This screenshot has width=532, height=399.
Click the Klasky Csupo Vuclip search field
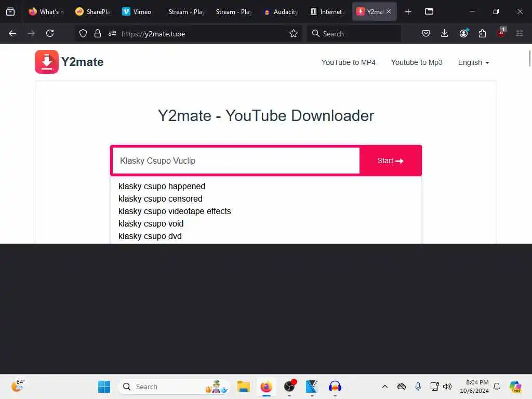point(236,161)
